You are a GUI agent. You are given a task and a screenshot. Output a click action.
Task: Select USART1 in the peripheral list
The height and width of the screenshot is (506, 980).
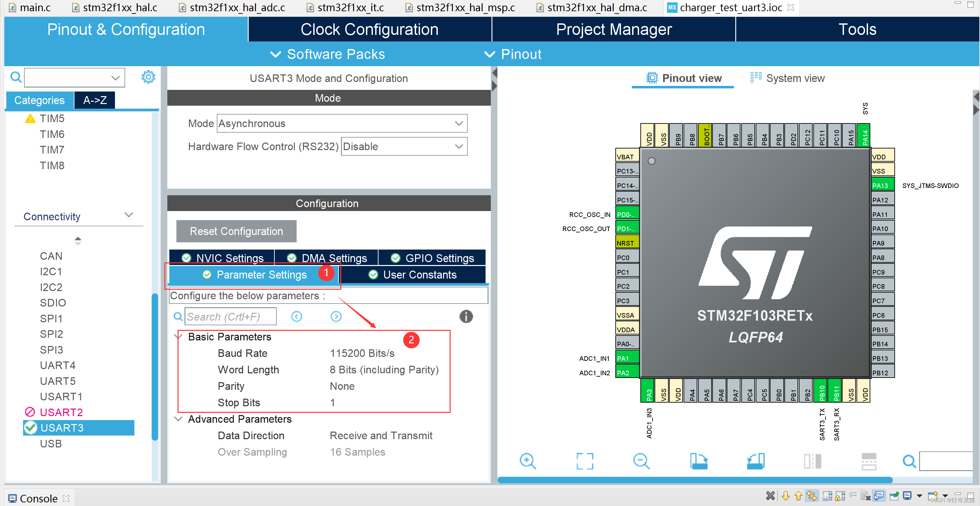click(x=61, y=396)
